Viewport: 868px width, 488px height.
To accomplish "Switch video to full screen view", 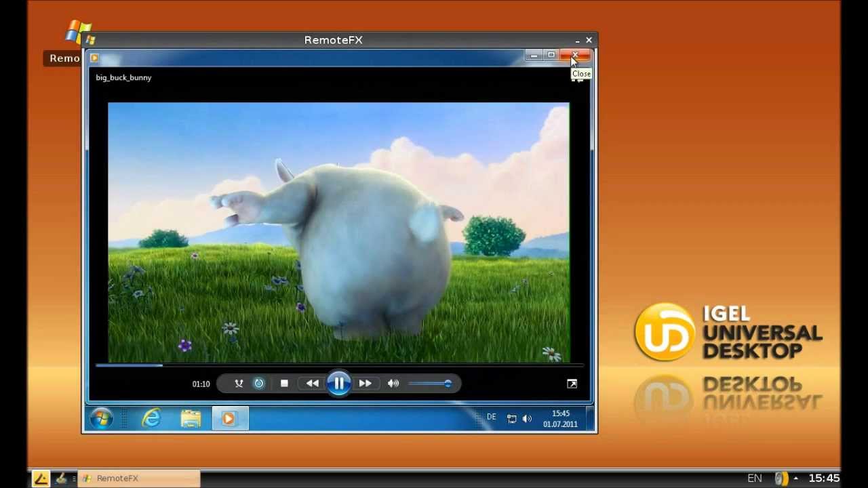I will pos(572,384).
